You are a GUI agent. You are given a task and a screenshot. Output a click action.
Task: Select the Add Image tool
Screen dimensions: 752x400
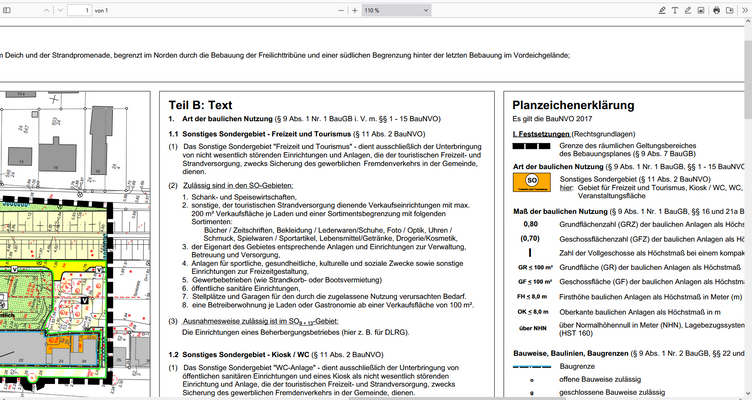click(702, 9)
